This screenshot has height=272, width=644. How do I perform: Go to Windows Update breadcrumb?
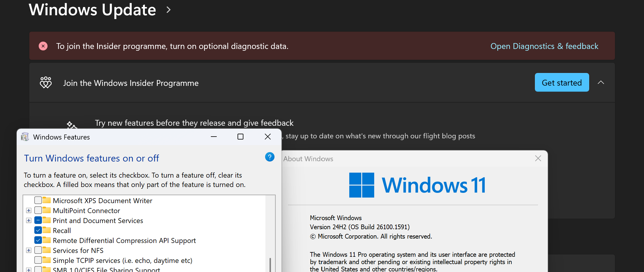pos(92,10)
